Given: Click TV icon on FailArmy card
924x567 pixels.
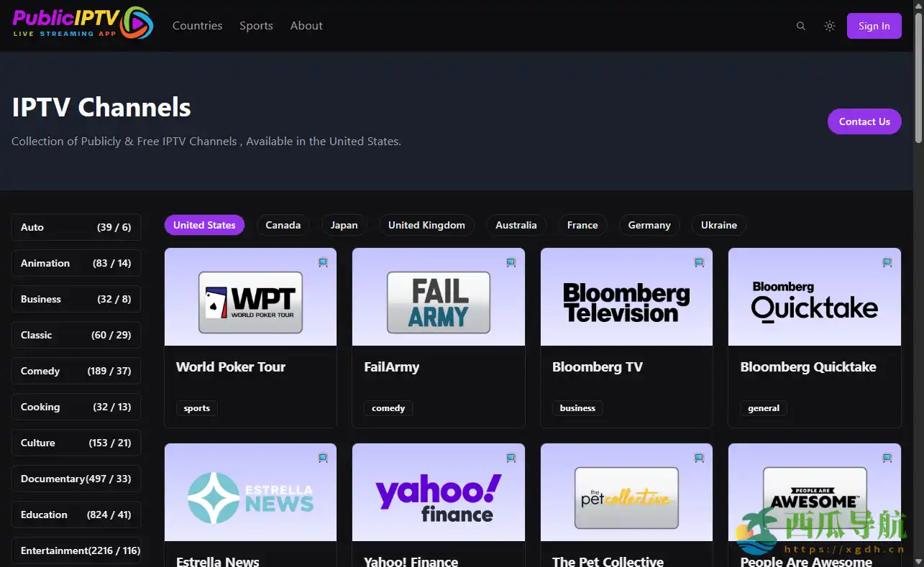Looking at the screenshot, I should point(511,262).
